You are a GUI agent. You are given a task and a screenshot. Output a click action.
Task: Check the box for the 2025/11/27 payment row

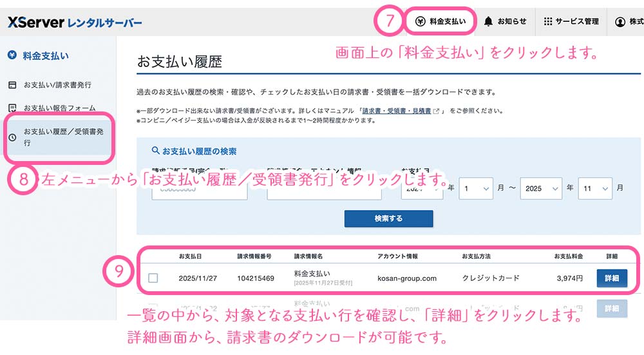click(153, 278)
